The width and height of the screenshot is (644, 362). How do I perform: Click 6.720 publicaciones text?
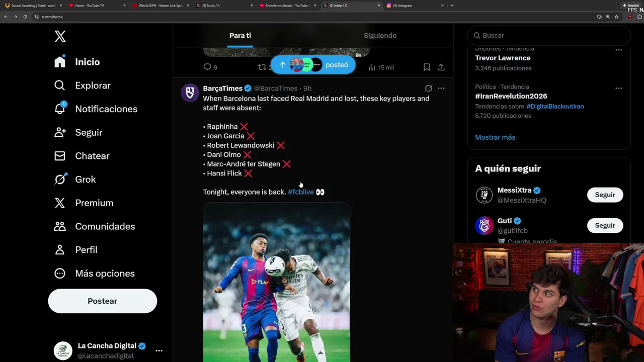point(503,116)
